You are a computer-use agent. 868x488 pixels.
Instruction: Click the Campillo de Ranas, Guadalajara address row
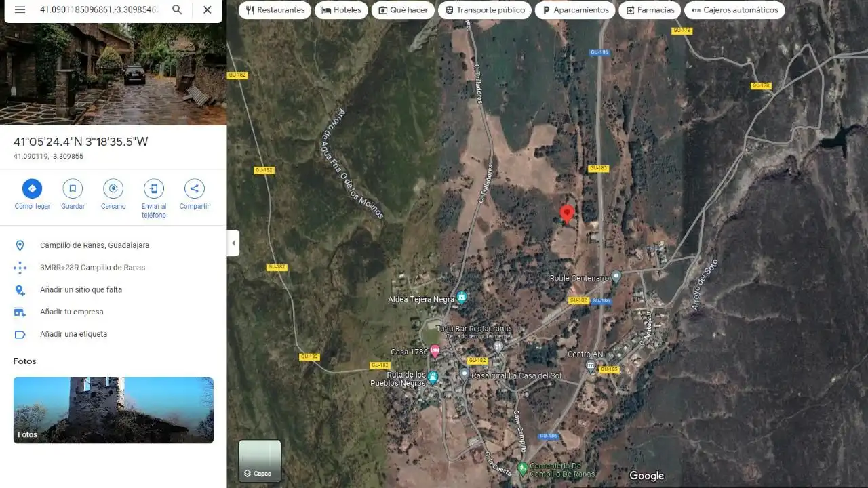pos(113,245)
